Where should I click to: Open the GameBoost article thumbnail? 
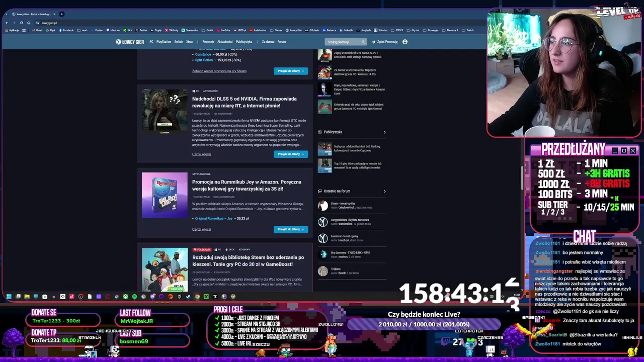(x=165, y=269)
